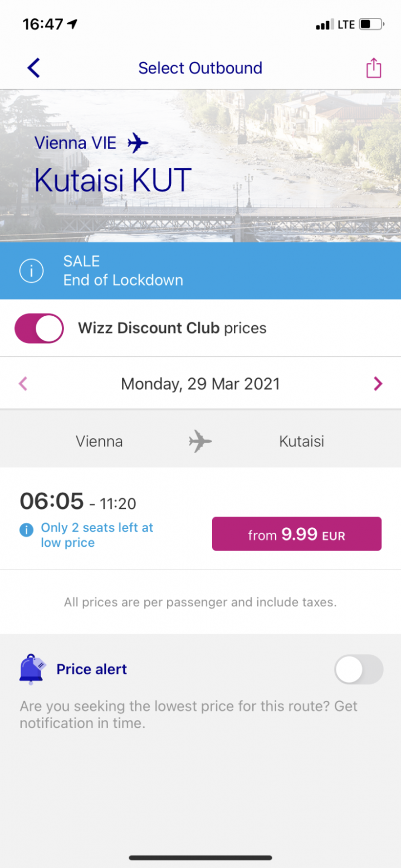Tap the airplane icon beside Vienna VIE
This screenshot has width=401, height=868.
(138, 143)
